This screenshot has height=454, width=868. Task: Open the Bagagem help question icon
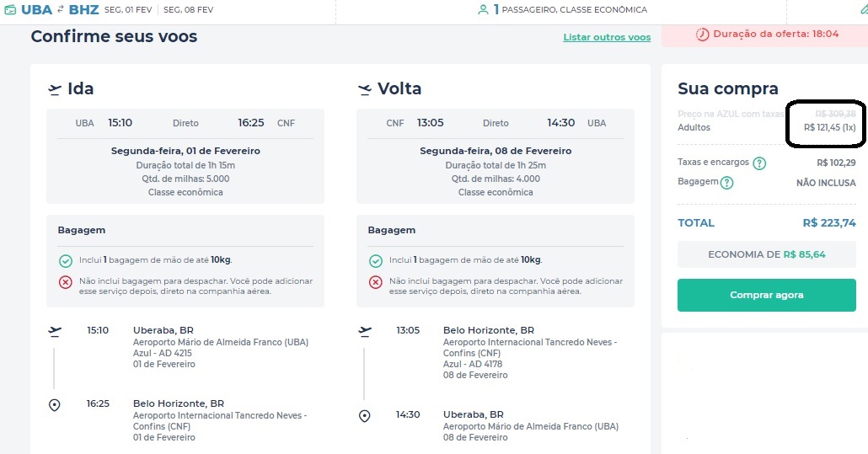pyautogui.click(x=726, y=183)
